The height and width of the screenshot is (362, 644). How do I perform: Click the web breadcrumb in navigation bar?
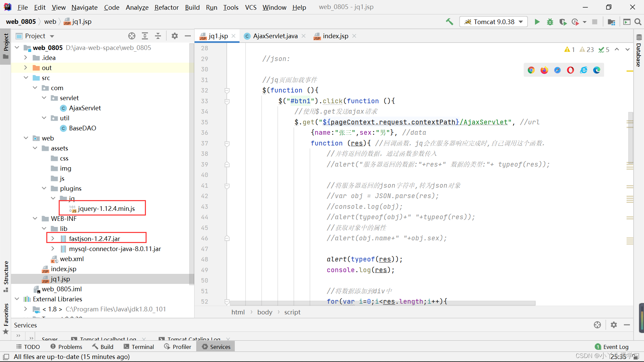[x=50, y=21]
